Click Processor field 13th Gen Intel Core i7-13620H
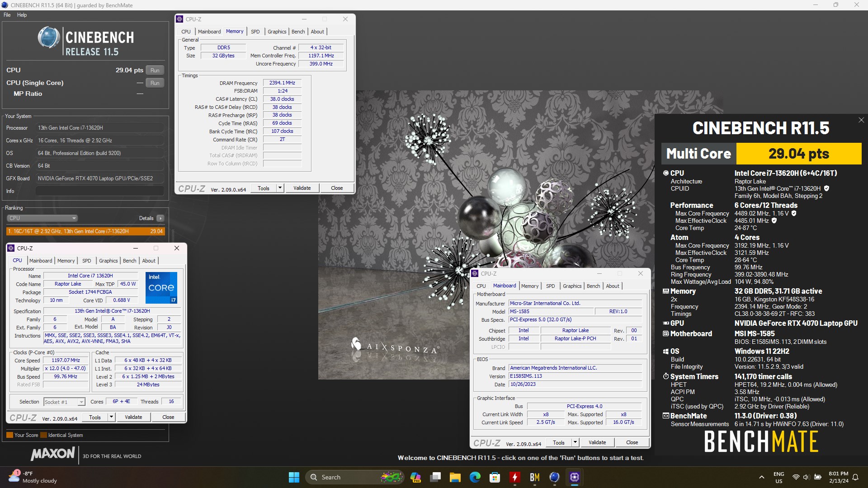Screen dimensions: 868x488 click(x=99, y=128)
